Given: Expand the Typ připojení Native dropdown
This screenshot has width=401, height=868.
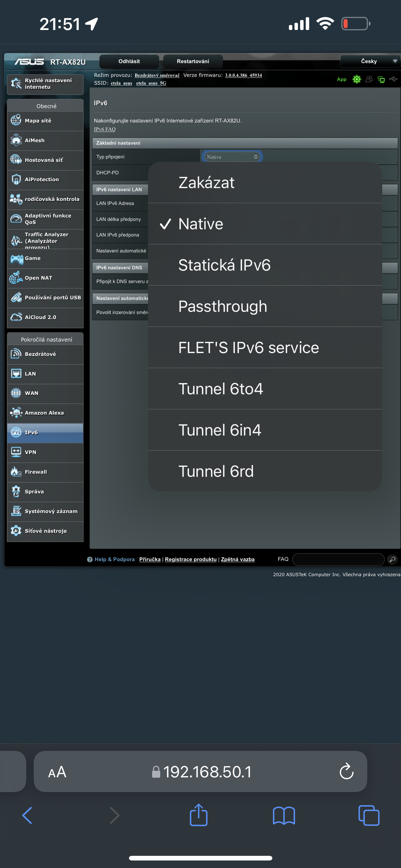Looking at the screenshot, I should click(232, 157).
